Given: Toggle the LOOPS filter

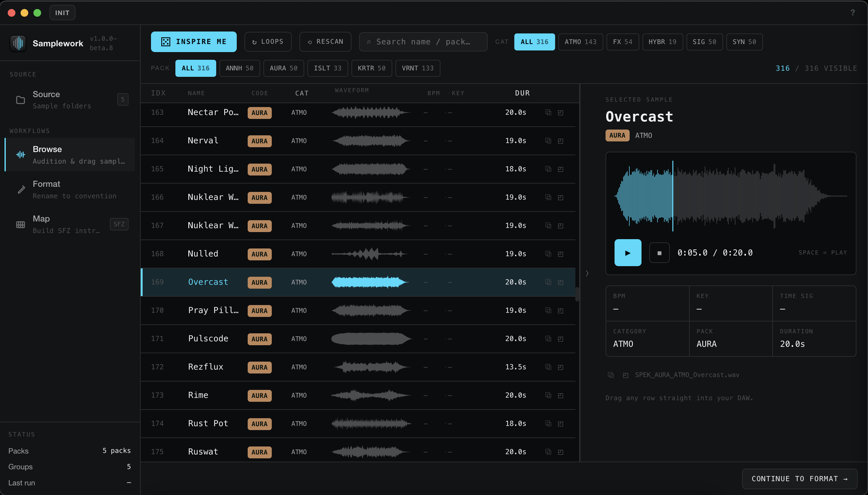Looking at the screenshot, I should click(268, 41).
